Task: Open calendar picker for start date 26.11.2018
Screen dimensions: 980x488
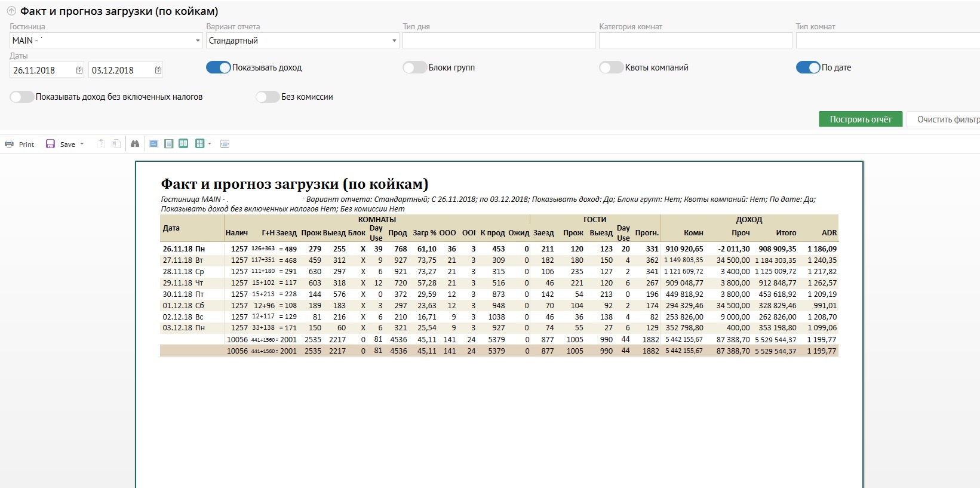Action: tap(79, 70)
